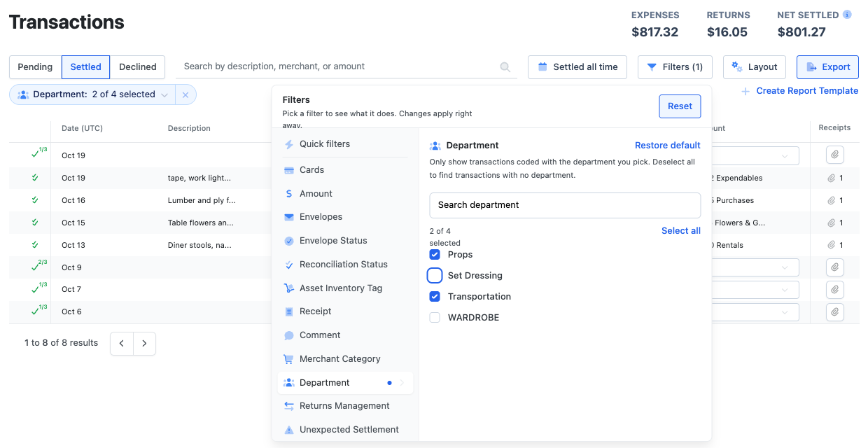
Task: Switch to the Declined tab
Action: (x=138, y=67)
